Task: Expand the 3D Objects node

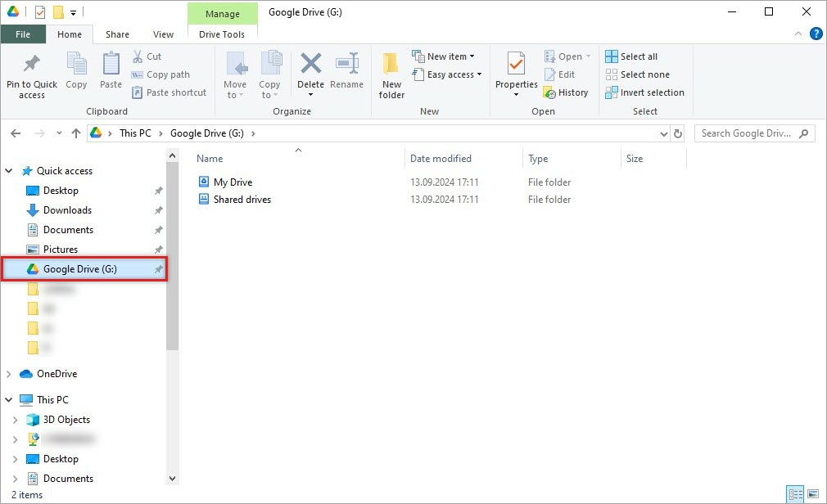Action: coord(16,420)
